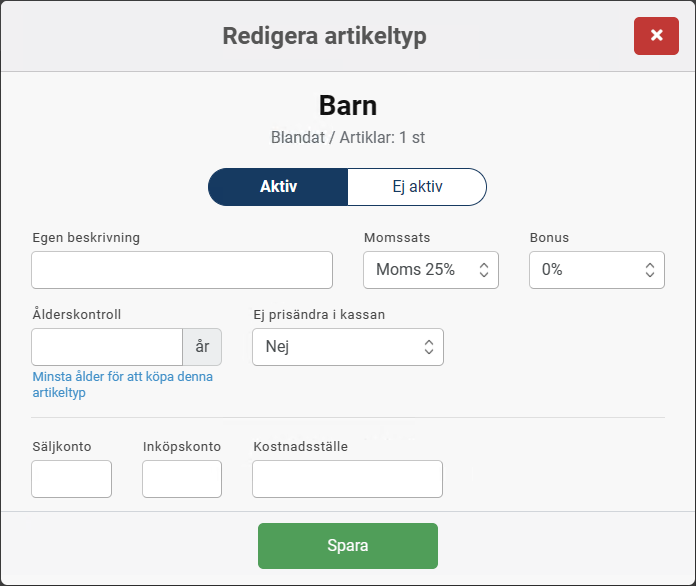
Task: Open the Momssats dropdown
Action: coord(430,270)
